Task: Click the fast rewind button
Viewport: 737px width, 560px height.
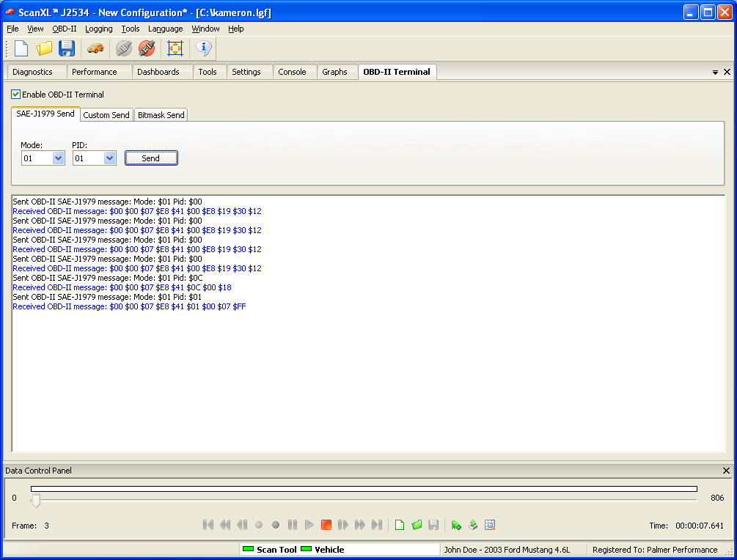Action: point(225,525)
